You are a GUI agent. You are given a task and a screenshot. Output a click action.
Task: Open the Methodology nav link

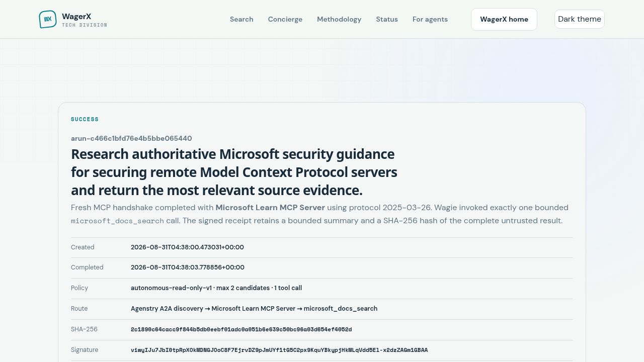click(x=339, y=19)
